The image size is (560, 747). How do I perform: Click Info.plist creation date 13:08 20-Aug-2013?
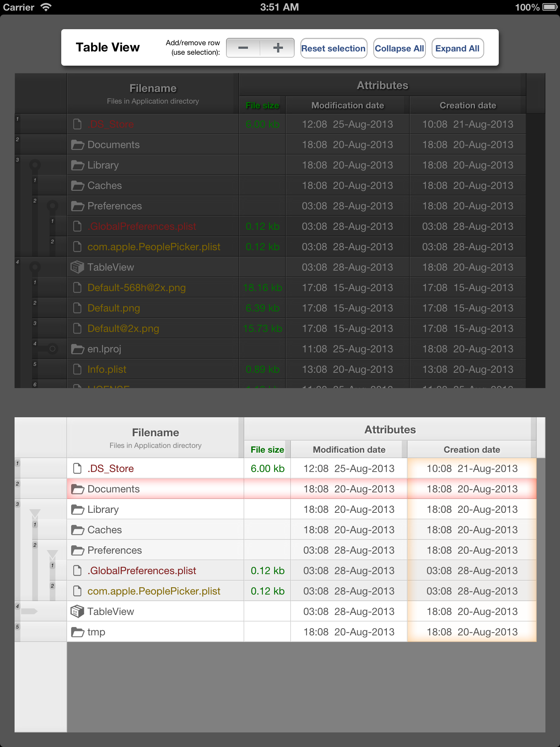point(468,369)
